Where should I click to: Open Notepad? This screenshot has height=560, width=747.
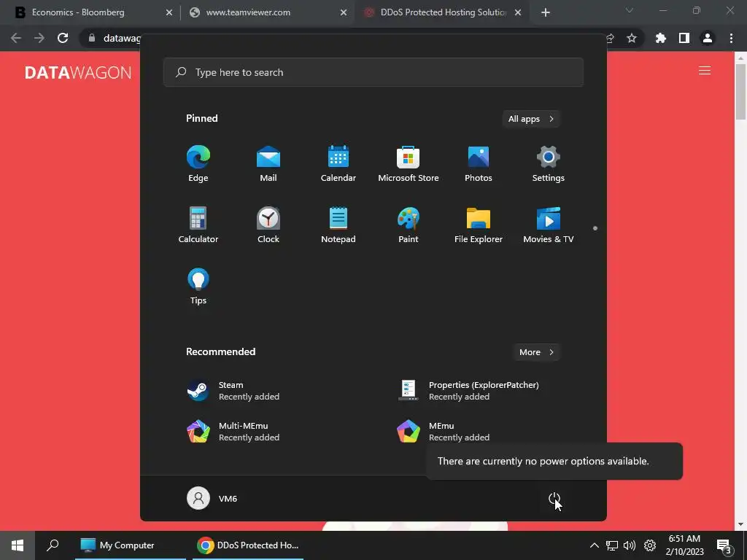pyautogui.click(x=338, y=225)
